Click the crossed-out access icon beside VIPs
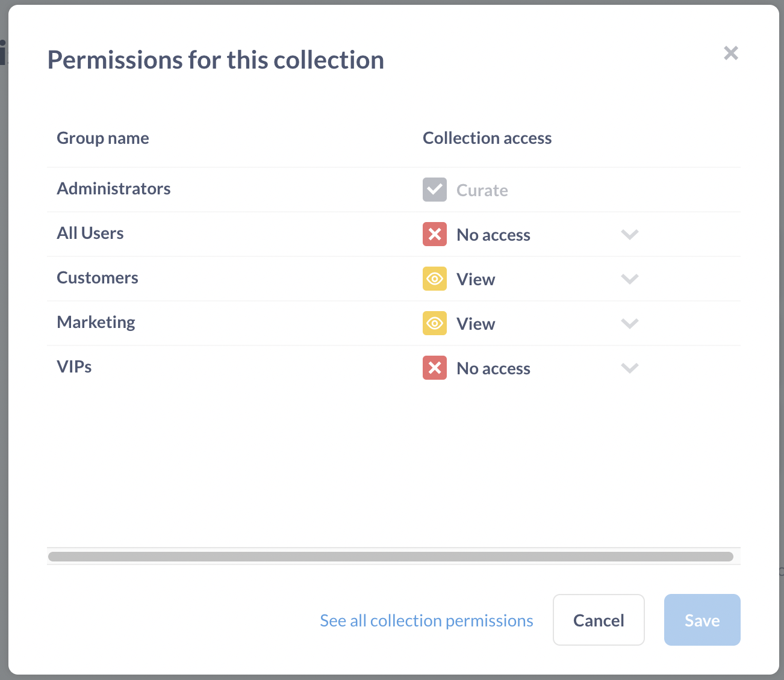 pos(435,368)
